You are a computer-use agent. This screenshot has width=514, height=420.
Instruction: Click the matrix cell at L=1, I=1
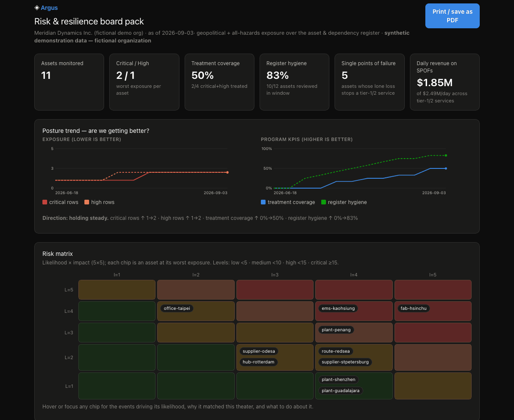click(x=117, y=386)
